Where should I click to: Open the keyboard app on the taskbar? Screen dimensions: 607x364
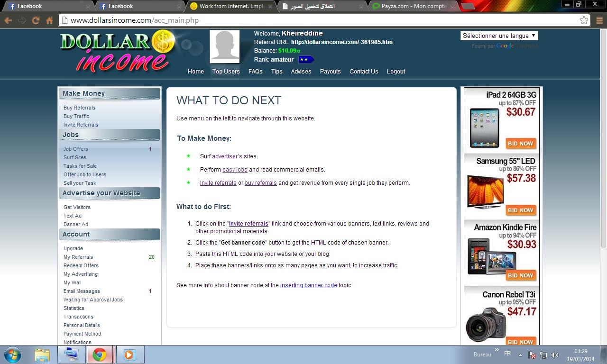coord(72,355)
